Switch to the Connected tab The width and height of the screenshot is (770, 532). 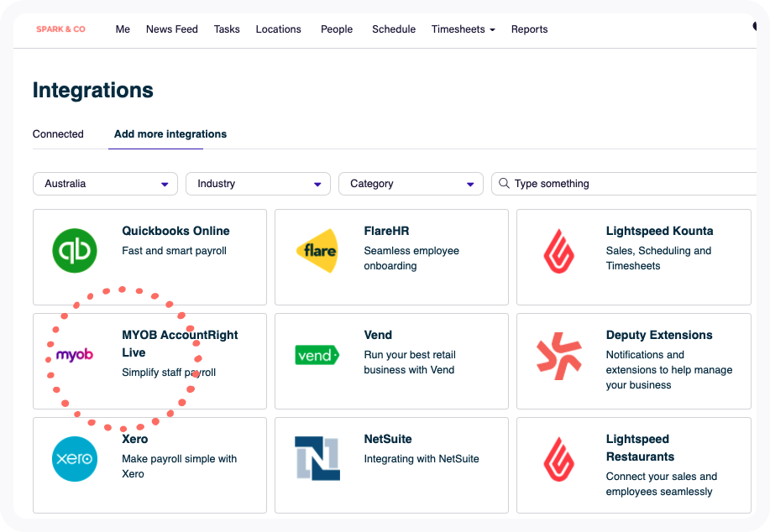pos(58,134)
